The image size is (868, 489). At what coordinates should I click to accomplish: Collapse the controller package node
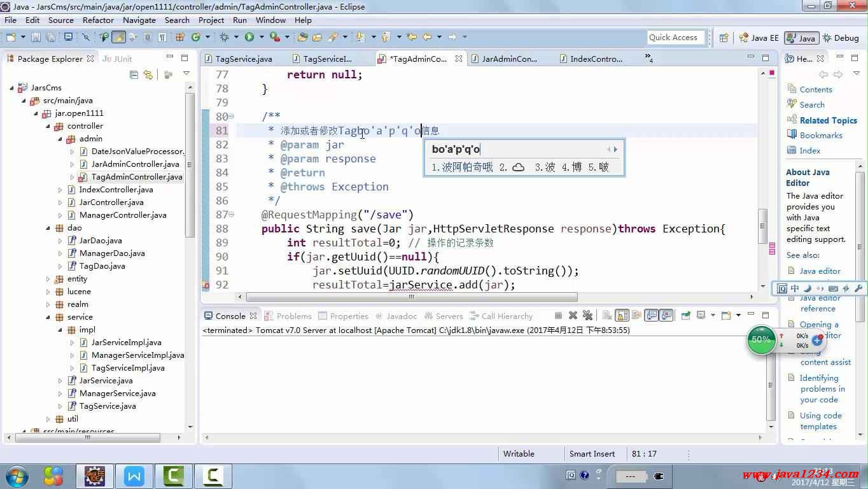pyautogui.click(x=48, y=126)
